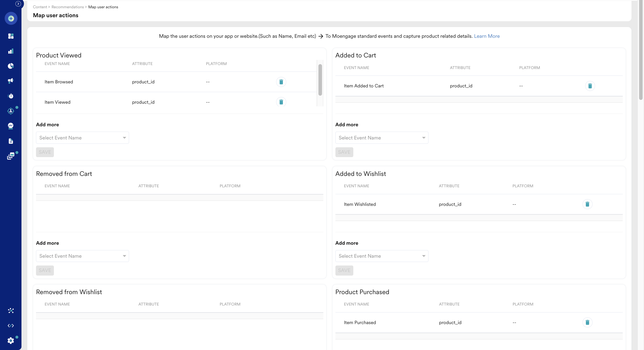
Task: Delete the Item Added to Cart mapping
Action: [590, 86]
